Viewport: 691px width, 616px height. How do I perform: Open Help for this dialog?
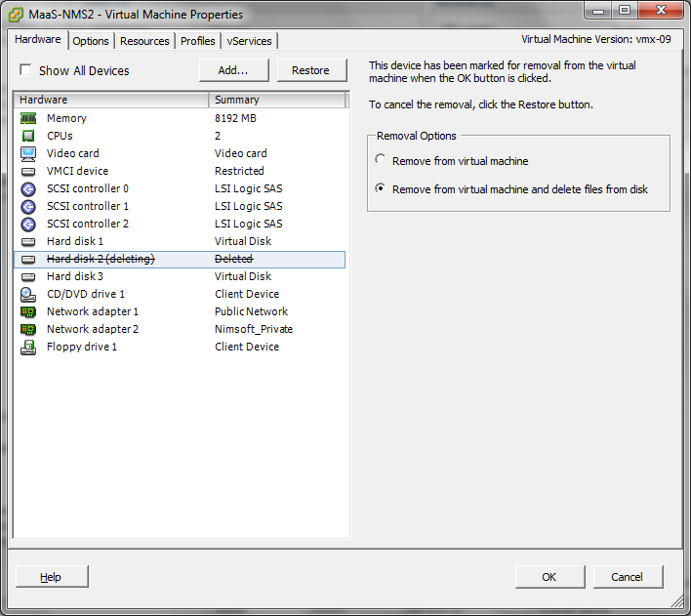pyautogui.click(x=51, y=577)
